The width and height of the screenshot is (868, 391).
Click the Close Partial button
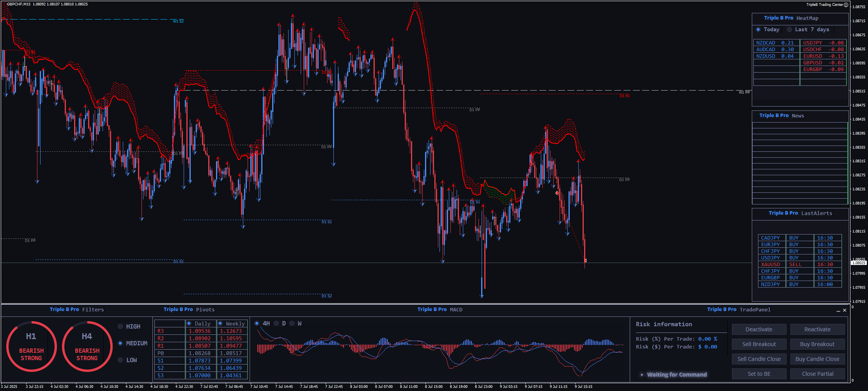click(817, 374)
